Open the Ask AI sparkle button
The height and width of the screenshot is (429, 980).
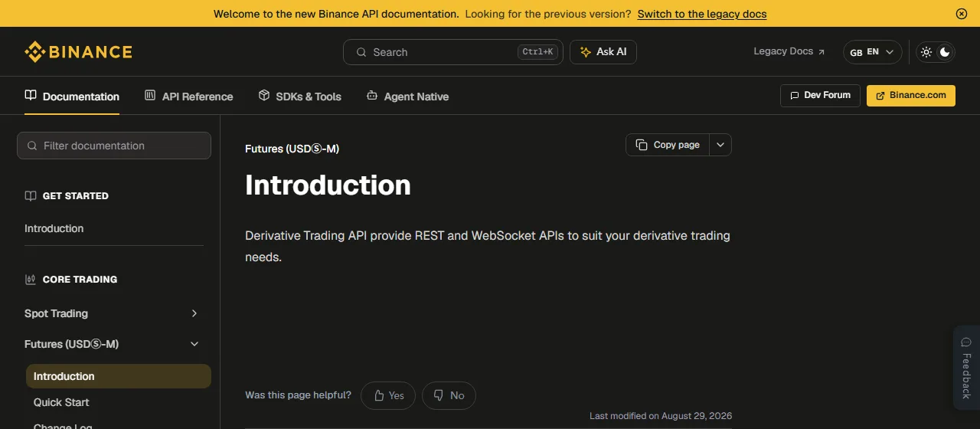click(x=603, y=52)
